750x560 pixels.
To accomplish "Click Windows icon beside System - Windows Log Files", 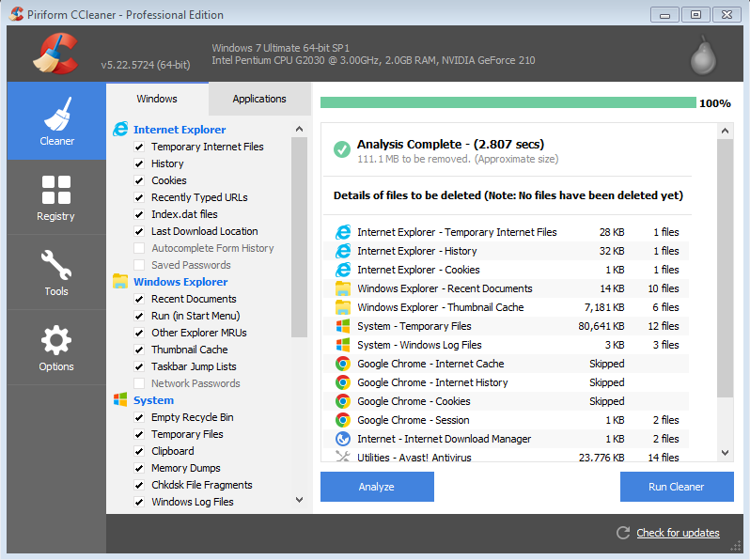I will [343, 345].
